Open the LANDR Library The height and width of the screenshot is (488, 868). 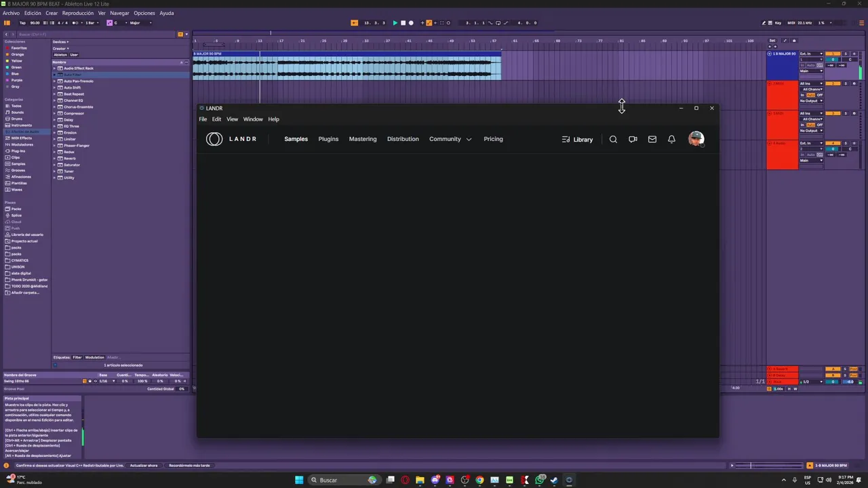click(x=577, y=139)
